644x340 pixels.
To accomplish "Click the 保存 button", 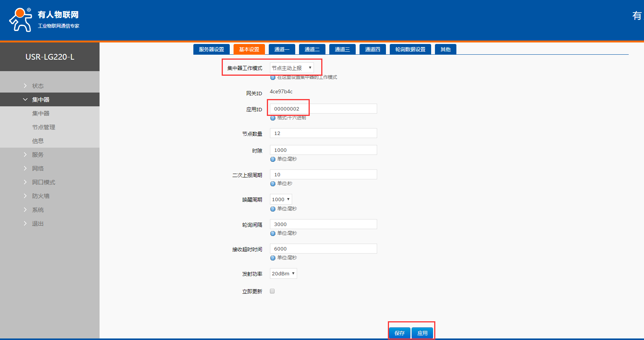I will (x=399, y=333).
